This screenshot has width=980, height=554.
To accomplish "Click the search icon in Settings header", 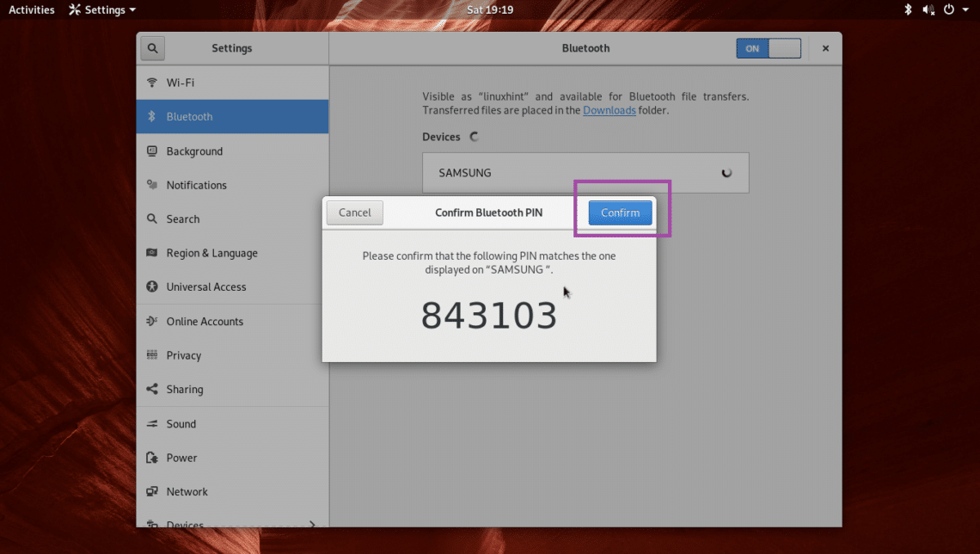I will (x=152, y=48).
